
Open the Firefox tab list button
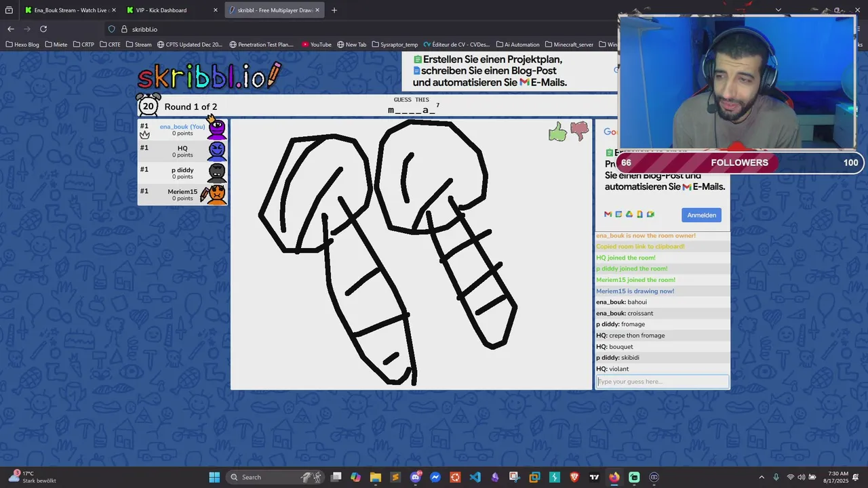point(9,10)
